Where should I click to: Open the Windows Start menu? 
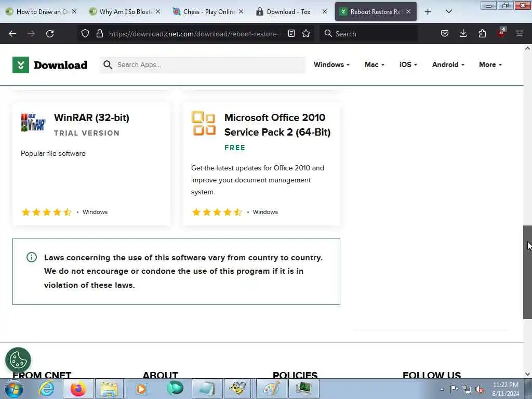pyautogui.click(x=14, y=389)
